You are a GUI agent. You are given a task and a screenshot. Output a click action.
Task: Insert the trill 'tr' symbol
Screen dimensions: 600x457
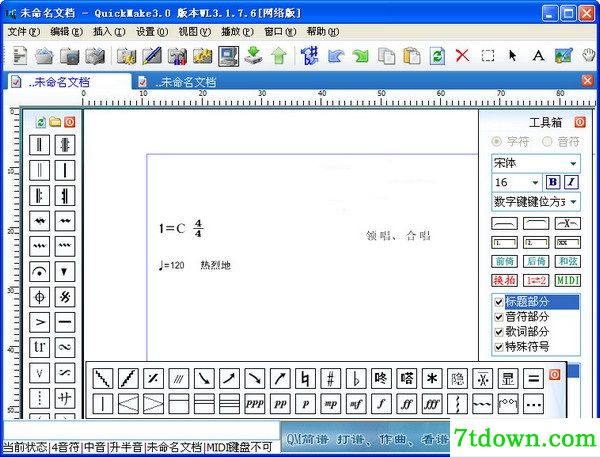coord(39,347)
